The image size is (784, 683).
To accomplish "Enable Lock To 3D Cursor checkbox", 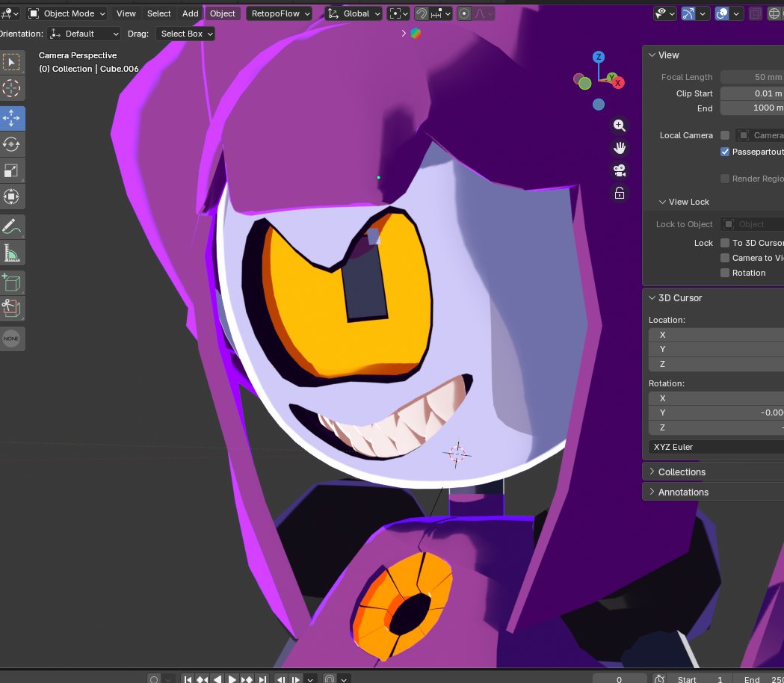I will (724, 243).
